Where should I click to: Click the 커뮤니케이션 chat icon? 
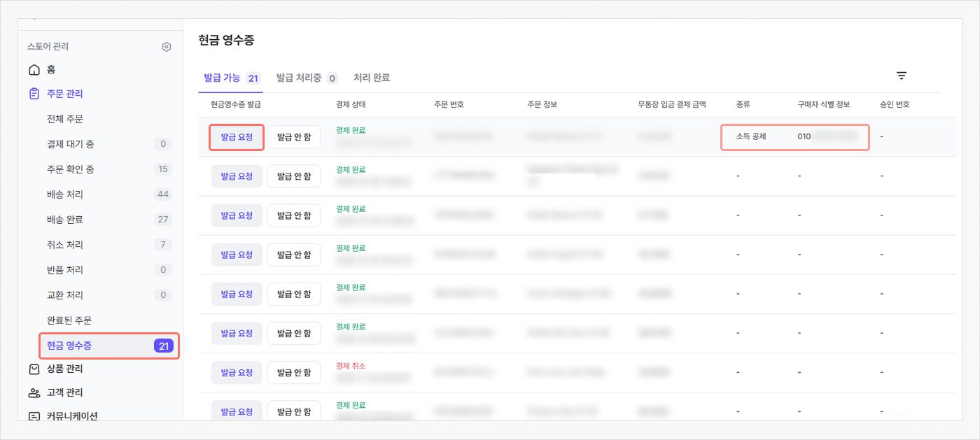34,416
